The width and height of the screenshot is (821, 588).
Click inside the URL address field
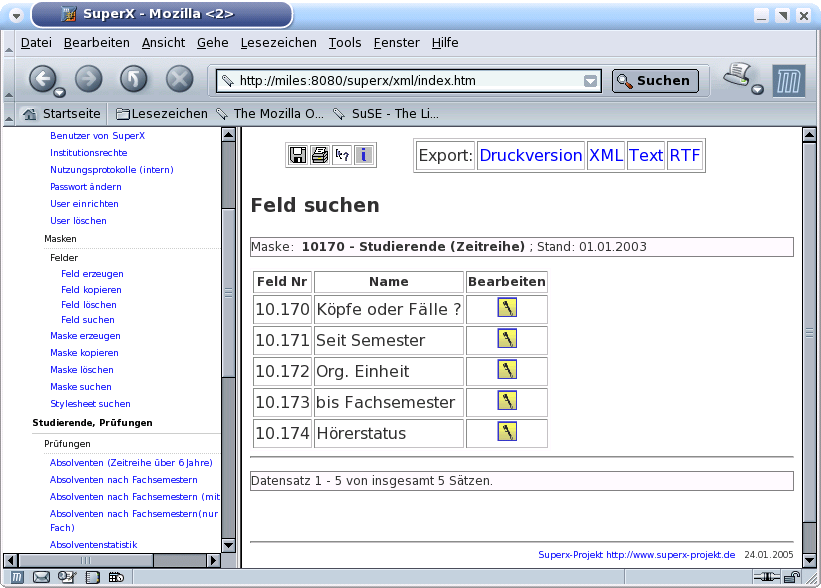[x=400, y=81]
